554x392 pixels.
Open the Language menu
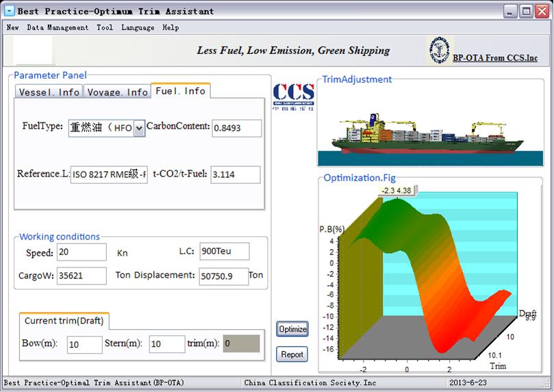click(x=138, y=27)
